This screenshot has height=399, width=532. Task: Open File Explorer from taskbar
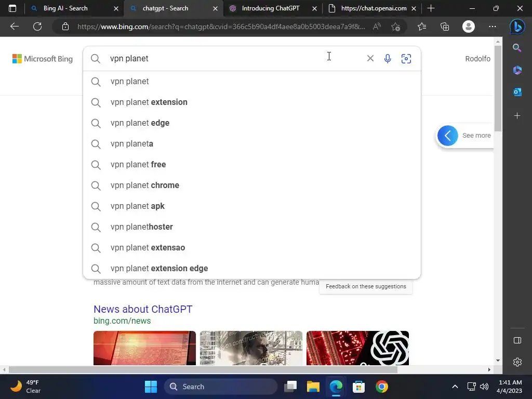tap(313, 387)
